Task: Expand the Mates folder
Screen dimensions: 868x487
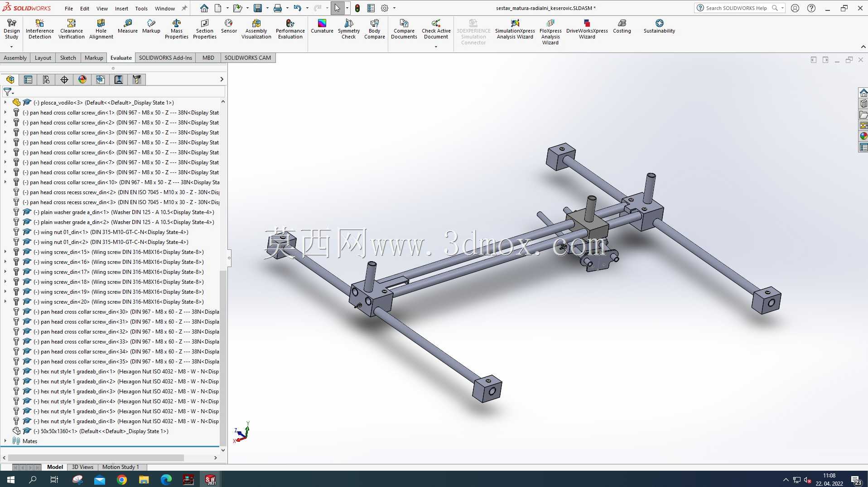Action: [5, 441]
